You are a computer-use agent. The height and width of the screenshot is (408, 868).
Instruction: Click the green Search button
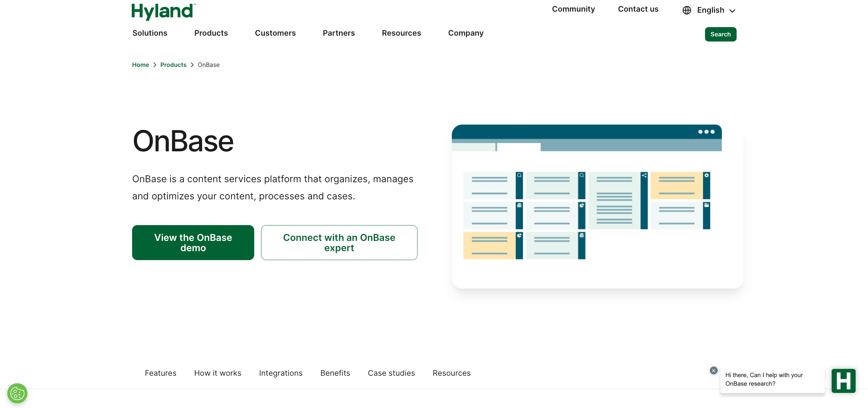(720, 34)
